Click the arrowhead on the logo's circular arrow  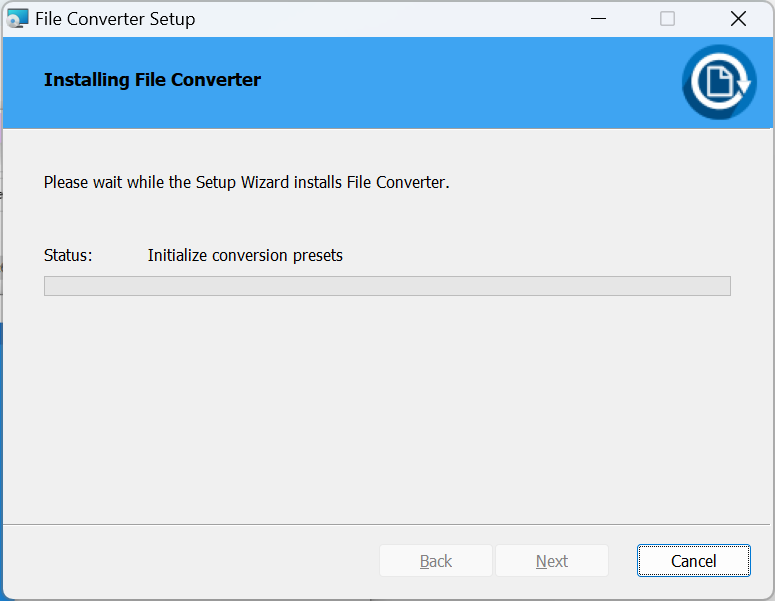(743, 86)
